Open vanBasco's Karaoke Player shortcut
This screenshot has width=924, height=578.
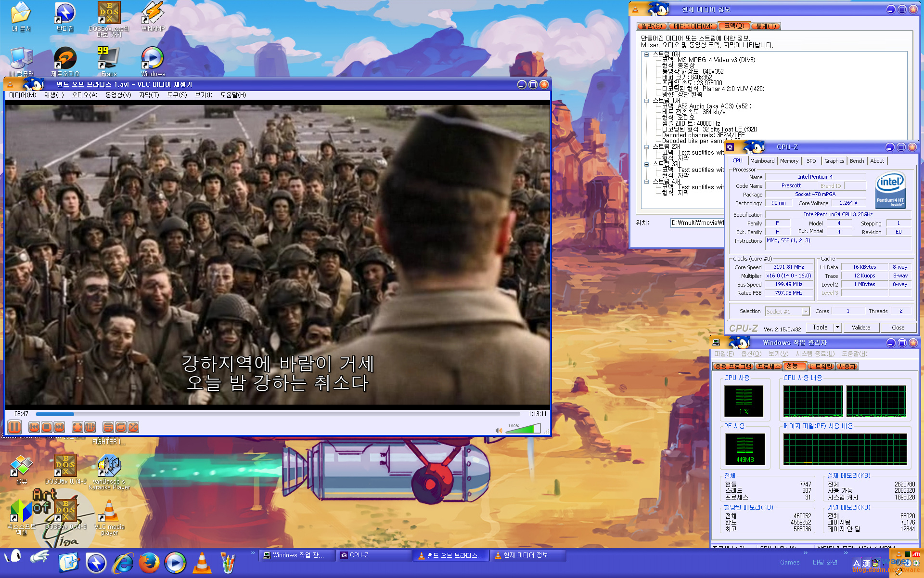(x=109, y=472)
